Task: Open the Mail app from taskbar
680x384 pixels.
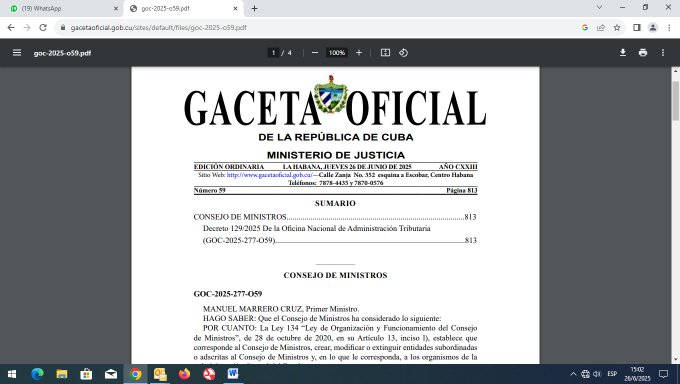Action: [111, 374]
